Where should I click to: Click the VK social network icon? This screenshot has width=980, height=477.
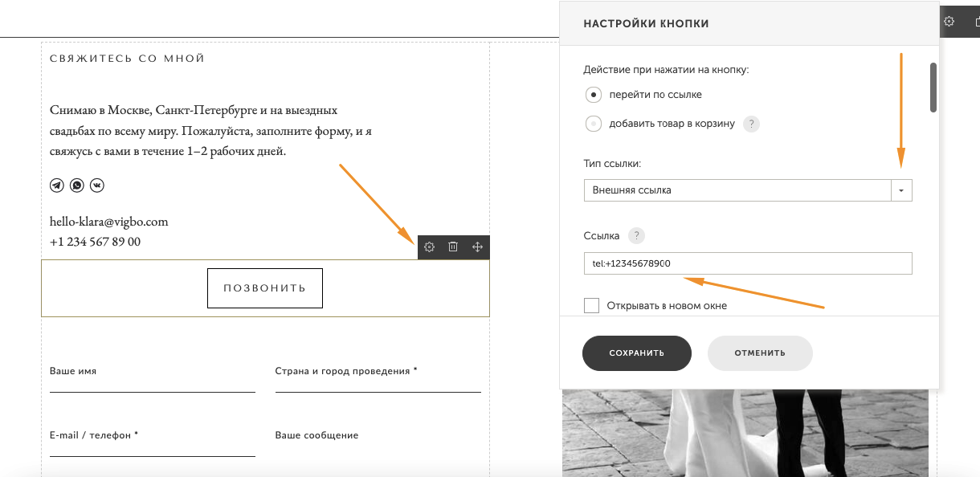point(97,185)
